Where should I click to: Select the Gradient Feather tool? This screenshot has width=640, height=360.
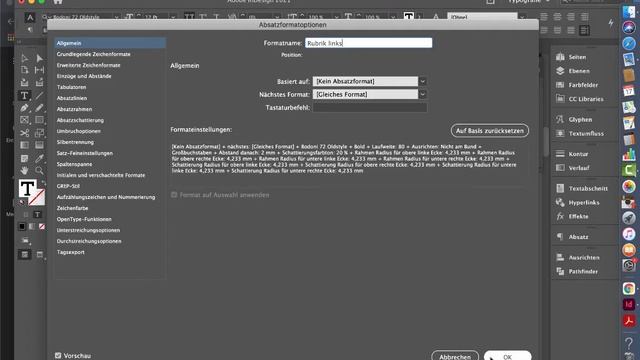coord(39,145)
